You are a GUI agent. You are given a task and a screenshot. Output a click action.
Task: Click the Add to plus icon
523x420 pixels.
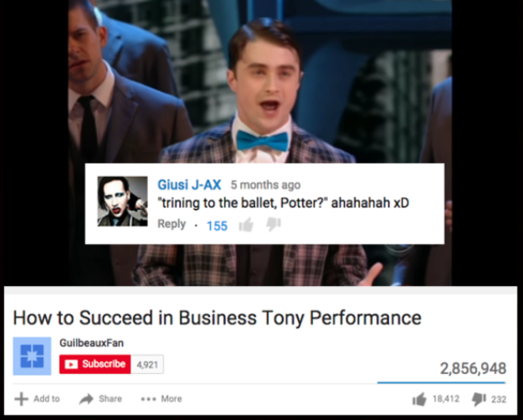click(21, 399)
